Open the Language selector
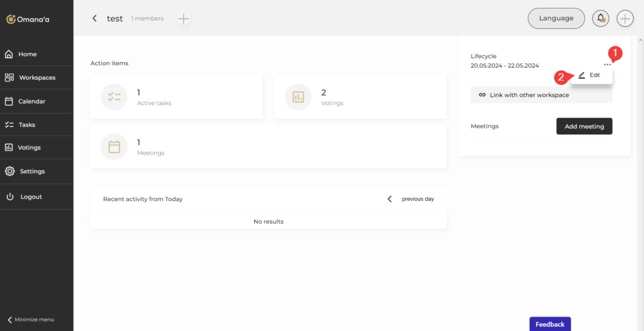This screenshot has width=644, height=331. coord(556,18)
